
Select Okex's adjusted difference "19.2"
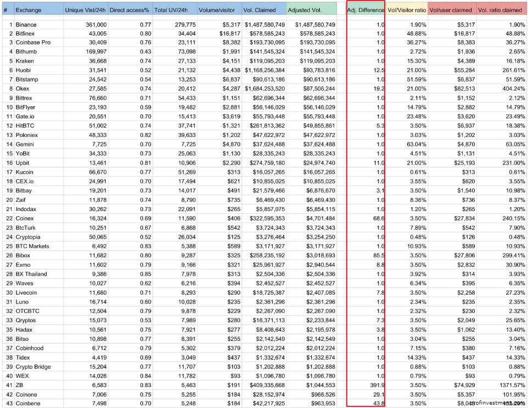[379, 89]
